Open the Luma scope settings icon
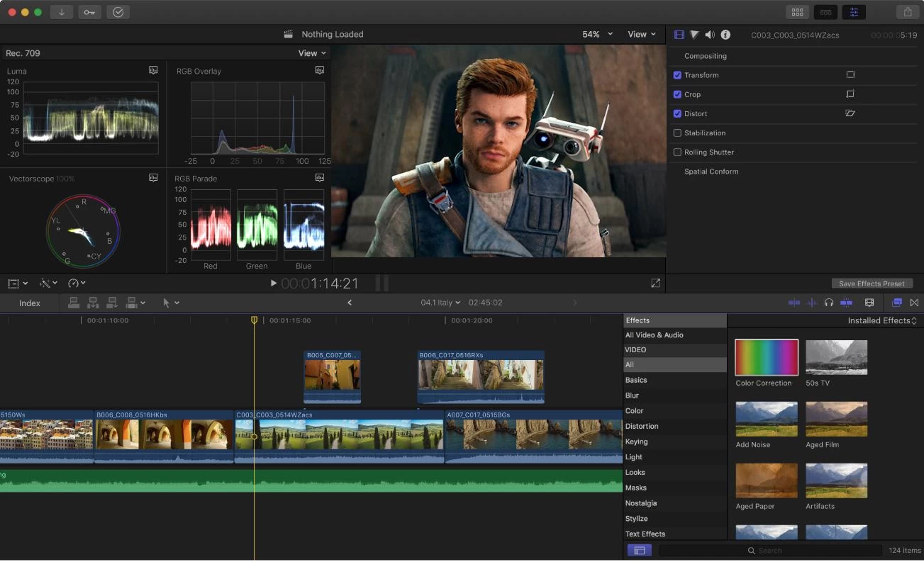924x562 pixels. click(153, 70)
